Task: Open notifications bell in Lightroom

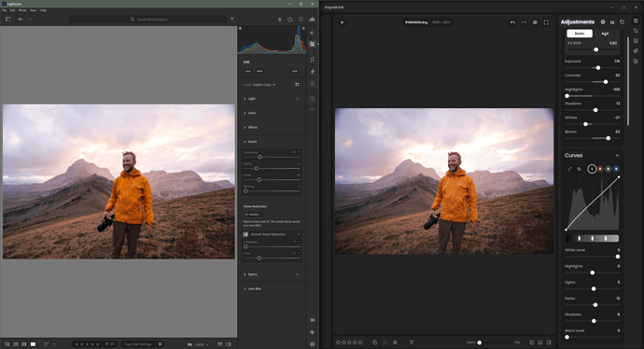Action: (x=280, y=20)
